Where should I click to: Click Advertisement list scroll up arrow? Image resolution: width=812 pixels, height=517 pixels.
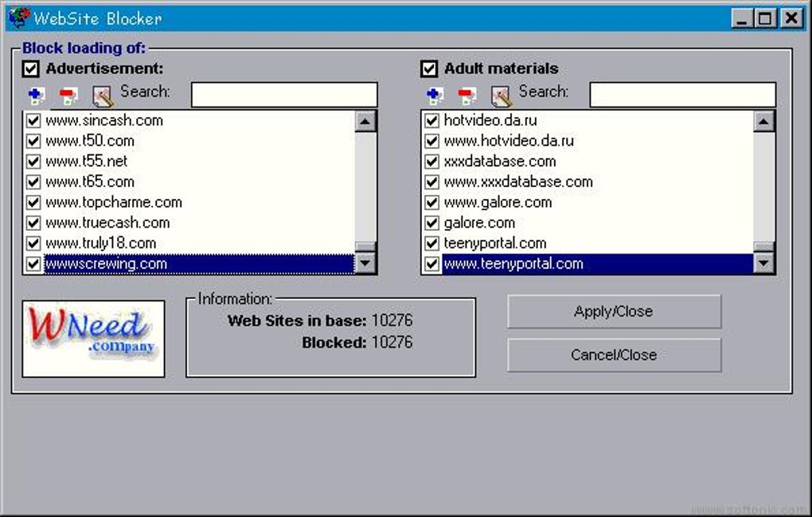click(365, 122)
